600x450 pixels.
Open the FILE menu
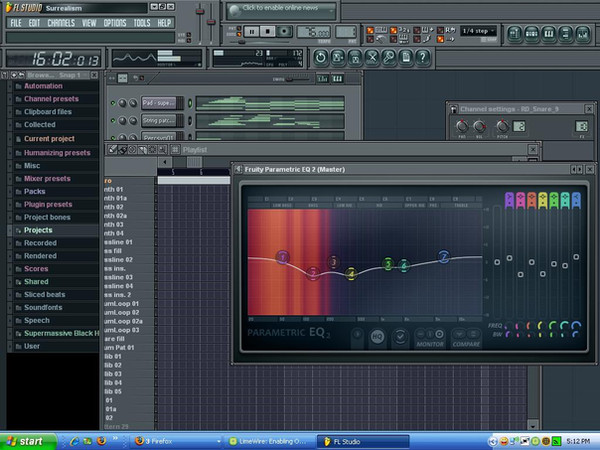pyautogui.click(x=16, y=23)
